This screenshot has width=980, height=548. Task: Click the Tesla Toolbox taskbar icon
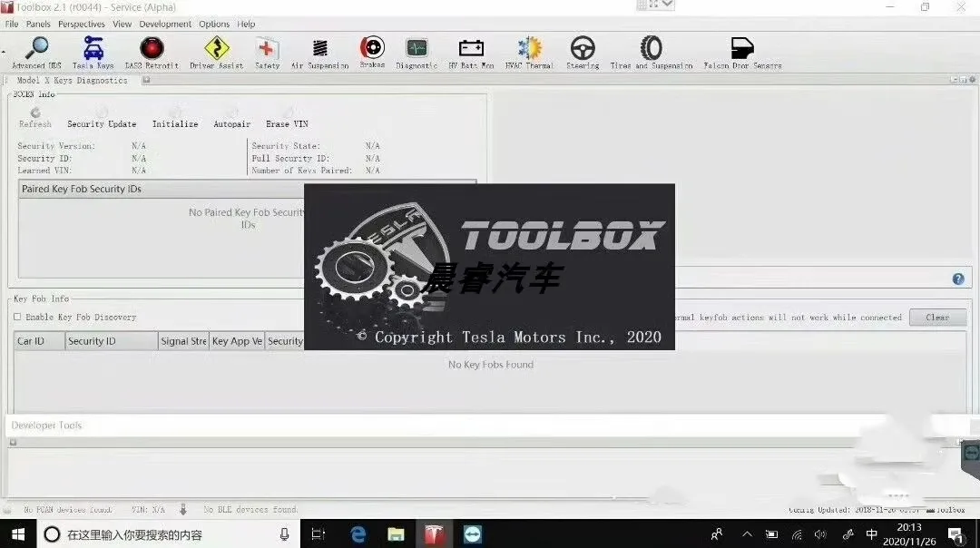click(x=435, y=534)
